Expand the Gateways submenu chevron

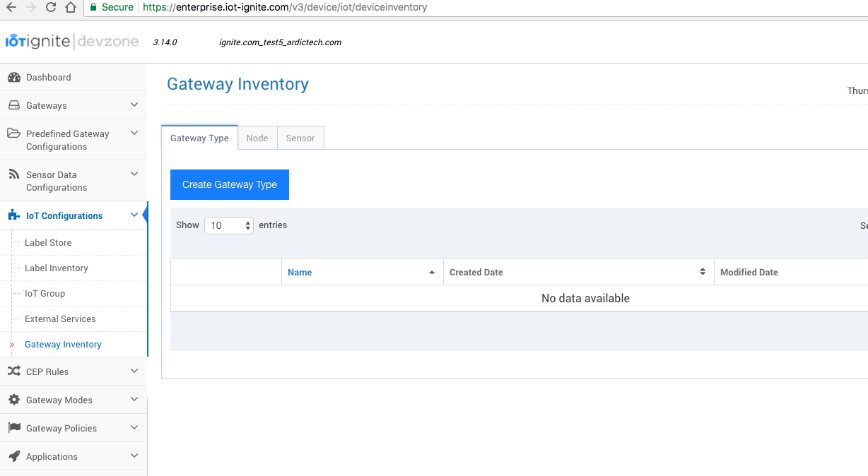point(134,105)
